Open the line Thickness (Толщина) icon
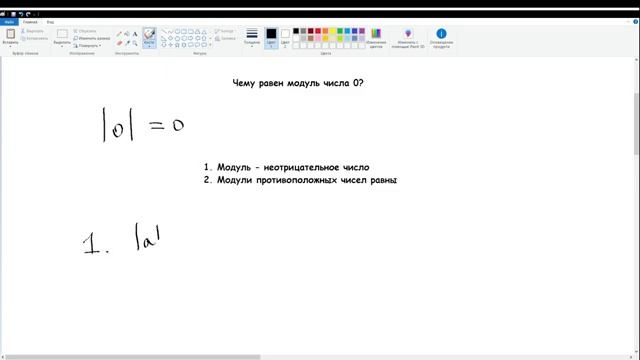The width and height of the screenshot is (640, 360). (252, 33)
